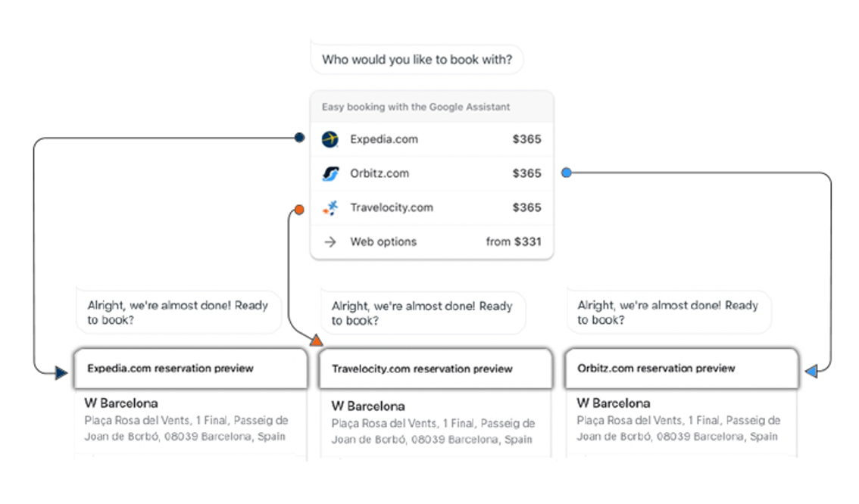
Task: Click the dark blue connector dot
Action: (299, 138)
